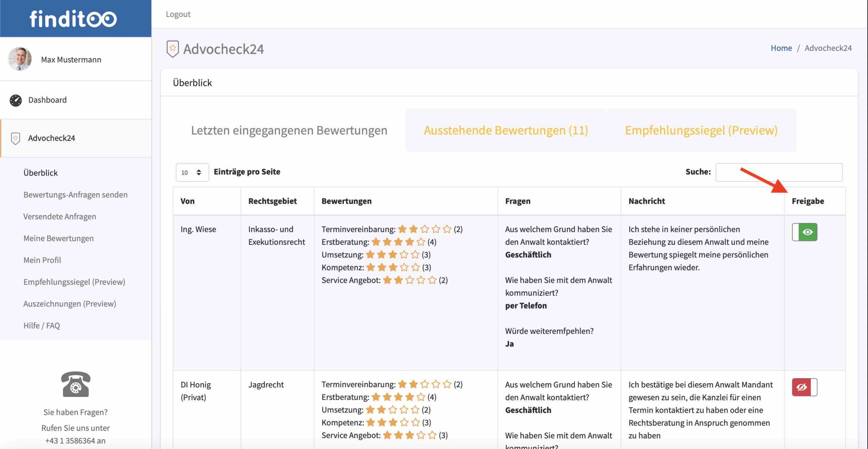Open Bewertungs-Anfragen senden in sidebar

75,195
